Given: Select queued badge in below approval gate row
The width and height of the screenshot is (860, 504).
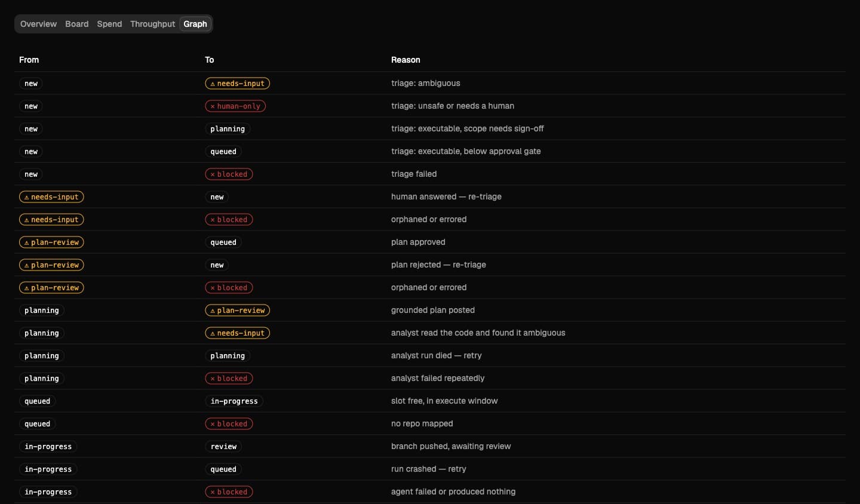Looking at the screenshot, I should click(x=223, y=152).
